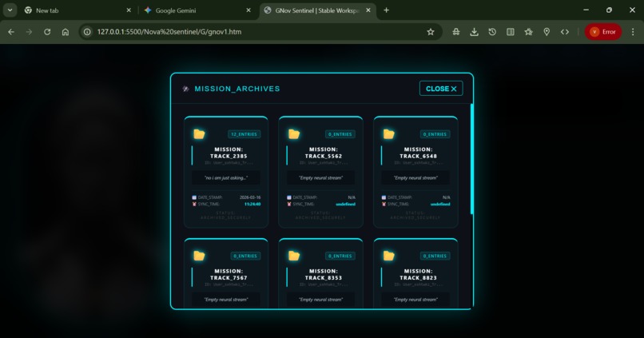
Task: Click the date value 2026-03-16
Action: pos(250,197)
